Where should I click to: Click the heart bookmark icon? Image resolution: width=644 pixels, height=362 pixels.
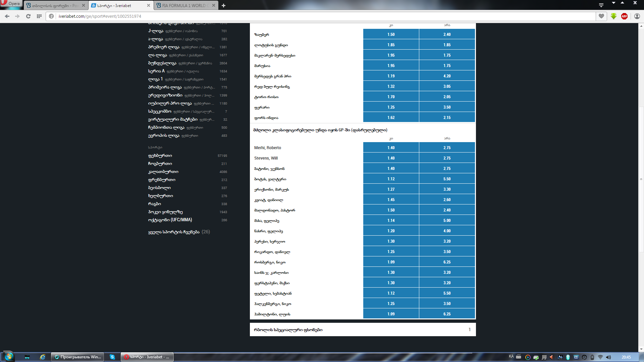tap(601, 16)
